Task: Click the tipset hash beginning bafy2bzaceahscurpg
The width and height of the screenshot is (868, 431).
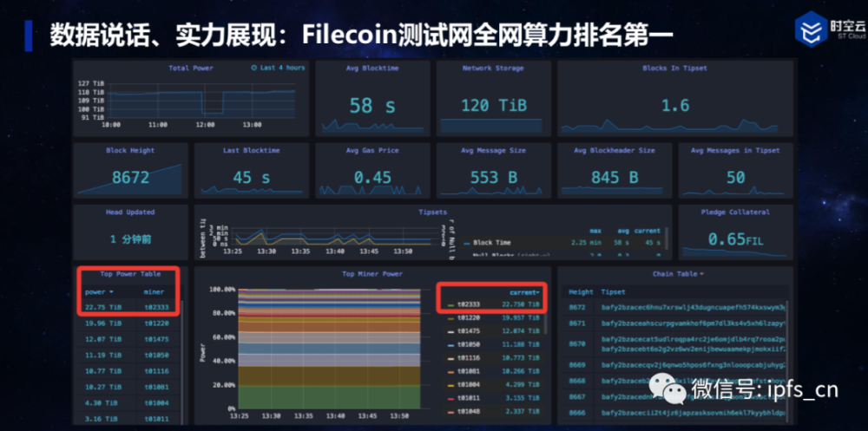Action: point(694,322)
